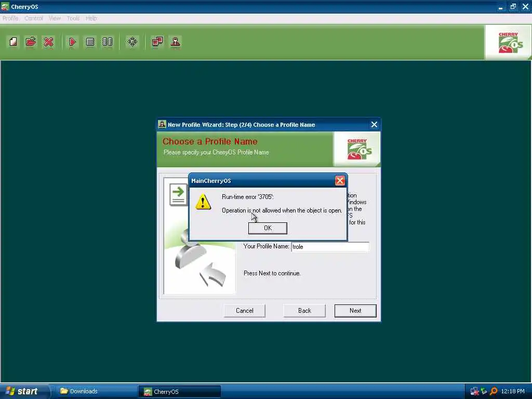This screenshot has width=532, height=399.
Task: Click OK in the run-time error dialog
Action: [x=268, y=228]
